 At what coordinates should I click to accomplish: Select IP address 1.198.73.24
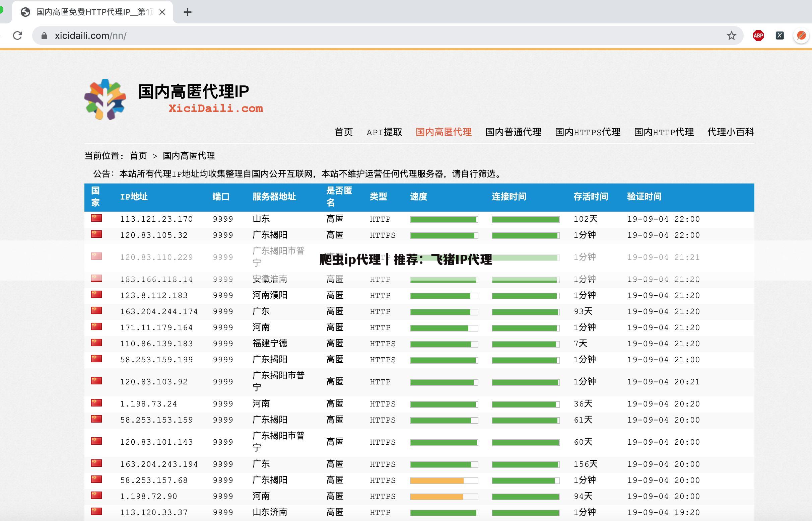[x=149, y=404]
